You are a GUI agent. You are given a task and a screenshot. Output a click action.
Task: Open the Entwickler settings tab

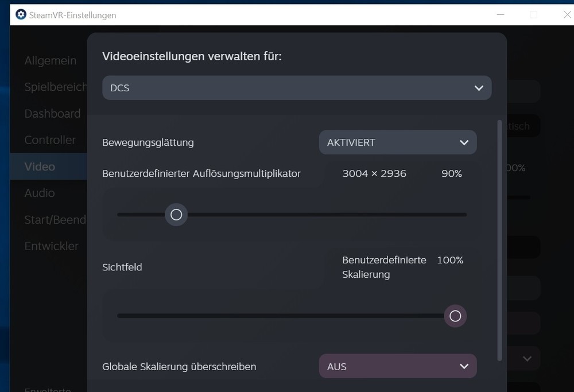(51, 246)
